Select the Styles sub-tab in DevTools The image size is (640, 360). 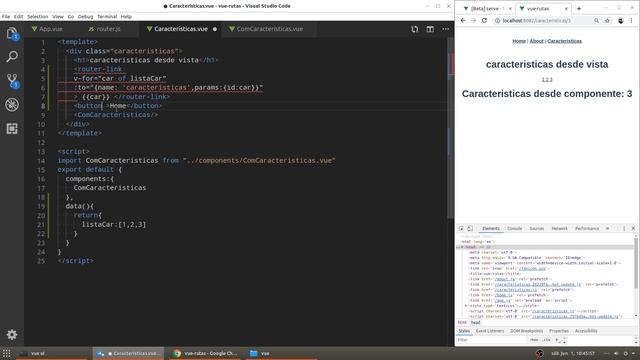coord(464,331)
